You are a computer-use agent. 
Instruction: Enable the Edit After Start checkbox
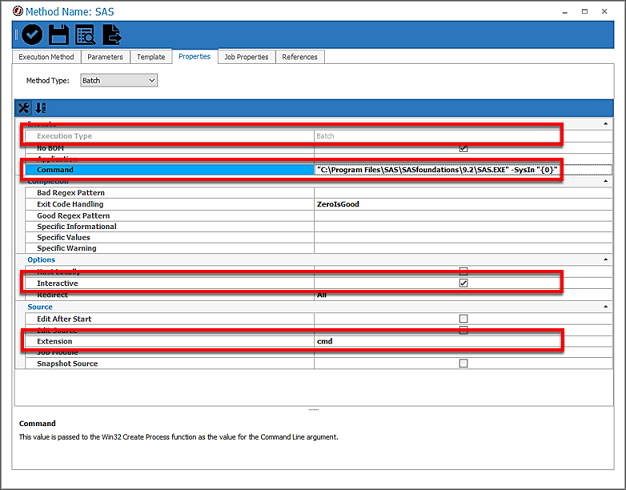pyautogui.click(x=463, y=319)
